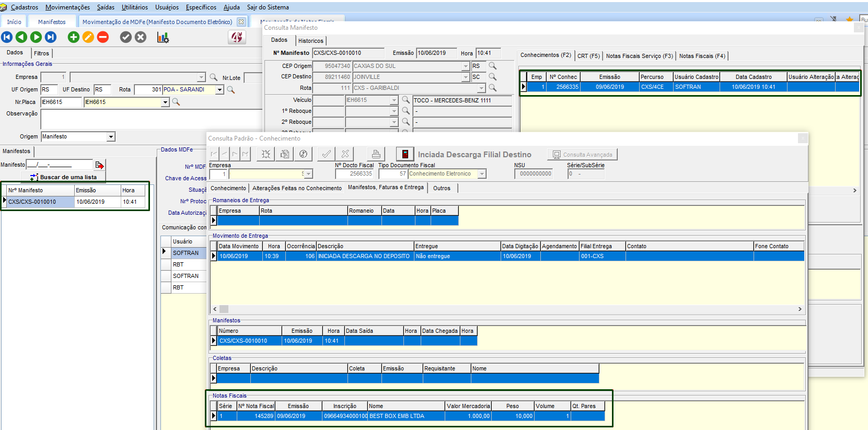Click the orange edit pencil icon
Screen dimensions: 868x430
pyautogui.click(x=88, y=37)
